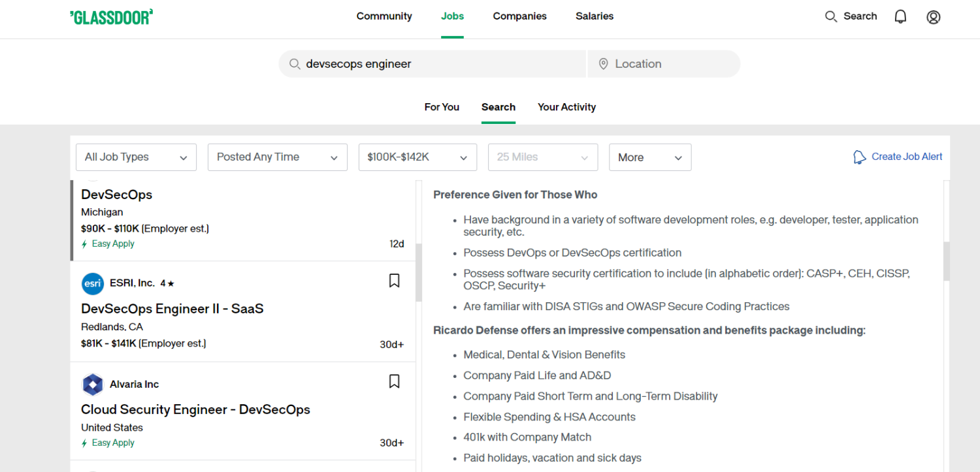
Task: Switch to the For You tab
Action: 442,107
